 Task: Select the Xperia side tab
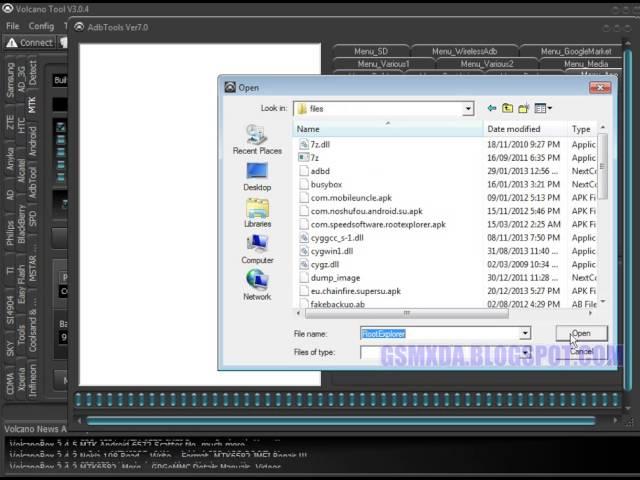click(x=21, y=379)
